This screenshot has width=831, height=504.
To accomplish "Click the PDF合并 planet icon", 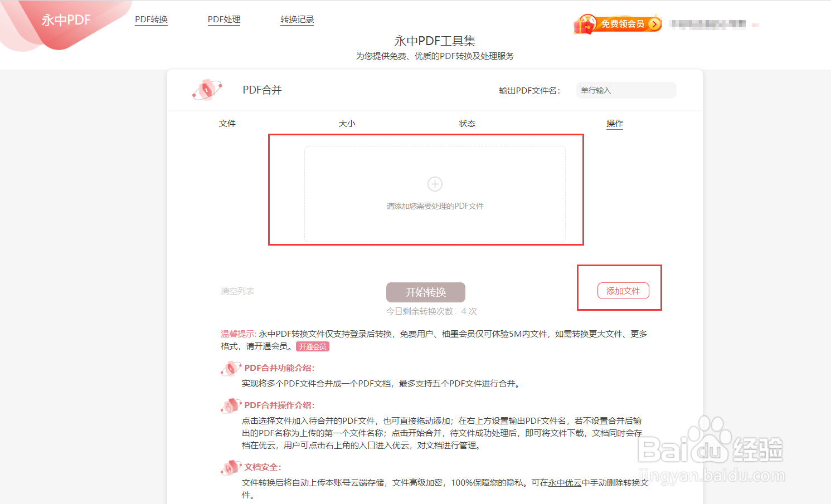I will tap(207, 90).
